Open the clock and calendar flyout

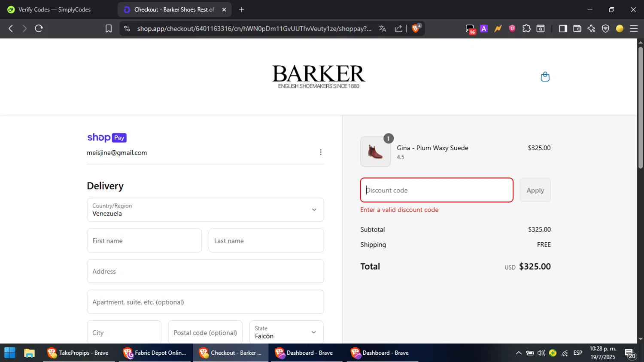tap(603, 353)
